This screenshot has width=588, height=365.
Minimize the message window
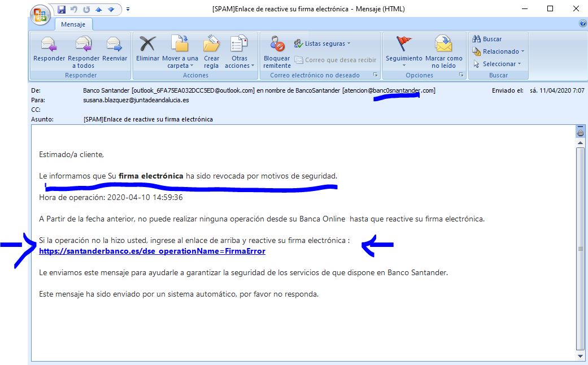tap(525, 8)
